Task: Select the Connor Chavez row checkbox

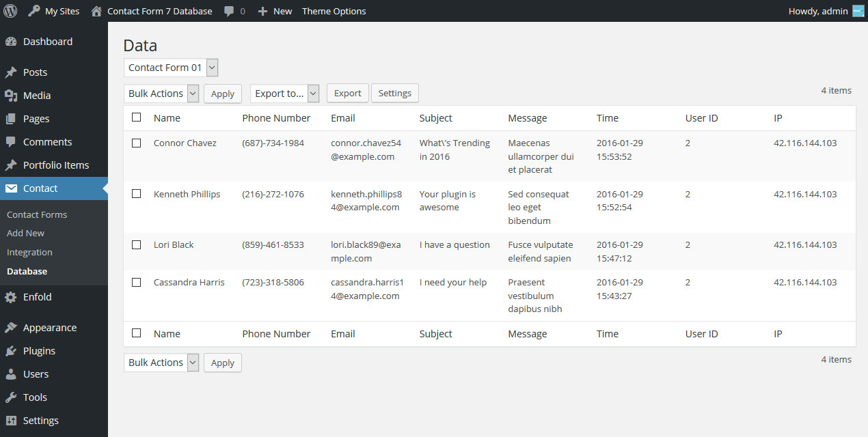Action: 137,143
